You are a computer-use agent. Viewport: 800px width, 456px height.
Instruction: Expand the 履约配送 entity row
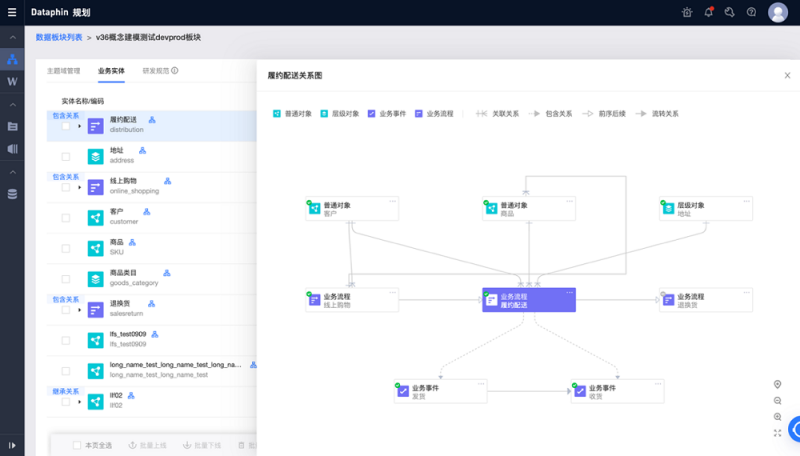click(x=79, y=126)
